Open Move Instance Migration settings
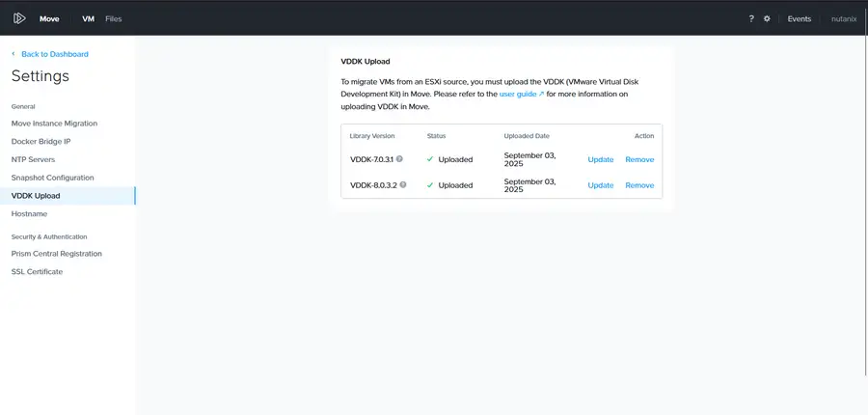Viewport: 868px width, 415px height. (x=54, y=124)
